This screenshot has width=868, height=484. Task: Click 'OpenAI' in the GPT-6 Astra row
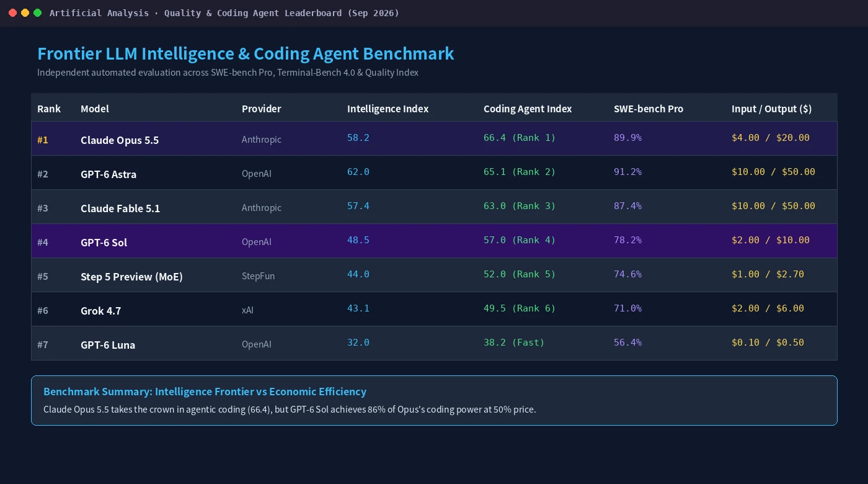[257, 174]
